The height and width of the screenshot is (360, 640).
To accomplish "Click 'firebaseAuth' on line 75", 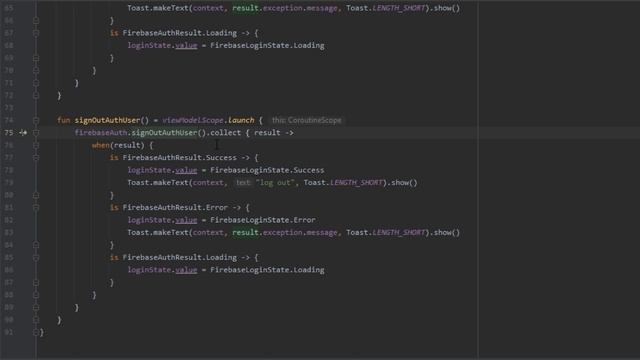I will 101,133.
